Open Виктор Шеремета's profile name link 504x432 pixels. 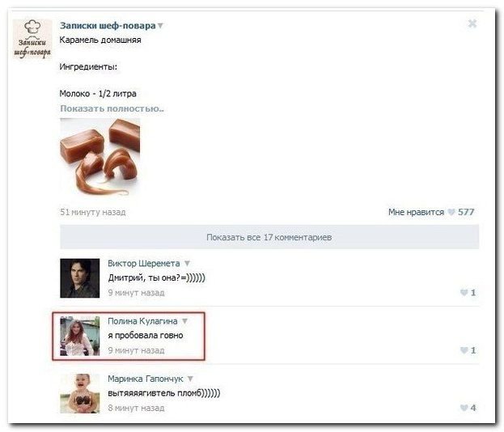(144, 263)
